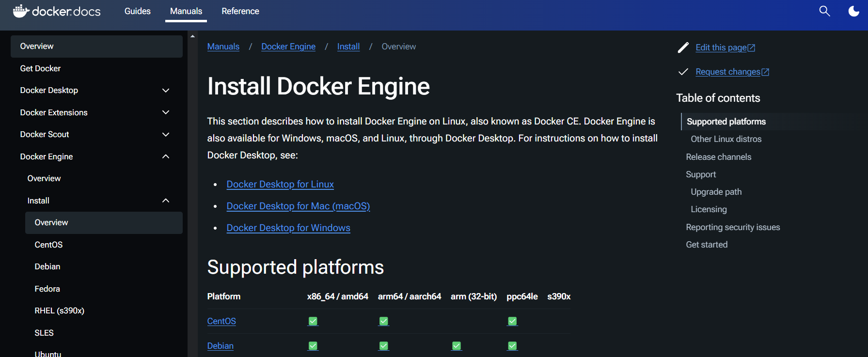Viewport: 868px width, 357px height.
Task: Follow the Docker Desktop for Windows link
Action: 288,228
